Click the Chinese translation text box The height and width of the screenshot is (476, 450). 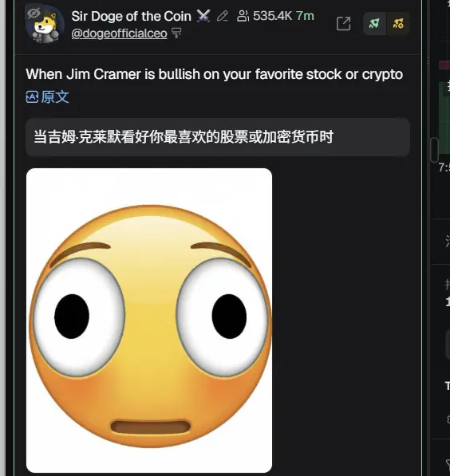pos(218,137)
